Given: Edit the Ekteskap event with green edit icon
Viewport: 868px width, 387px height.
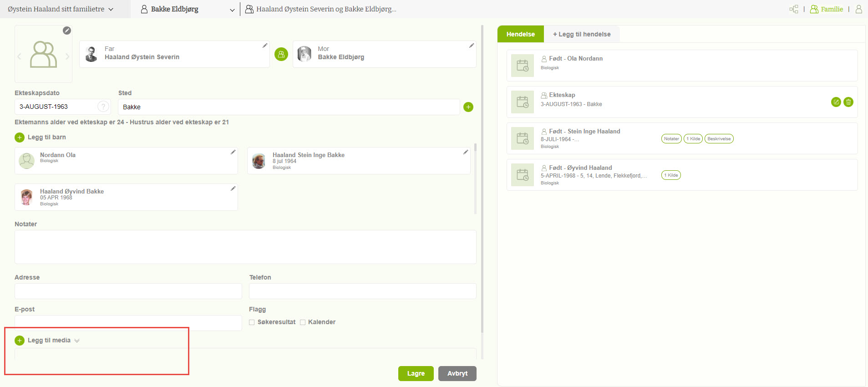Looking at the screenshot, I should tap(836, 102).
